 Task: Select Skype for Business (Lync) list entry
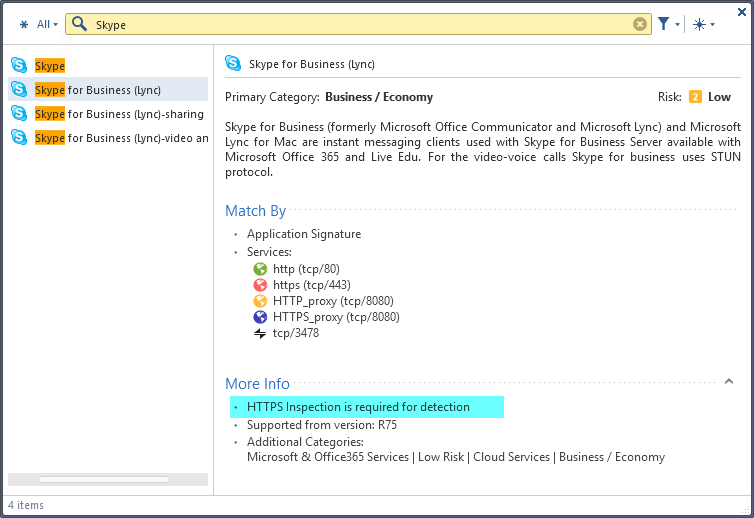(x=108, y=89)
